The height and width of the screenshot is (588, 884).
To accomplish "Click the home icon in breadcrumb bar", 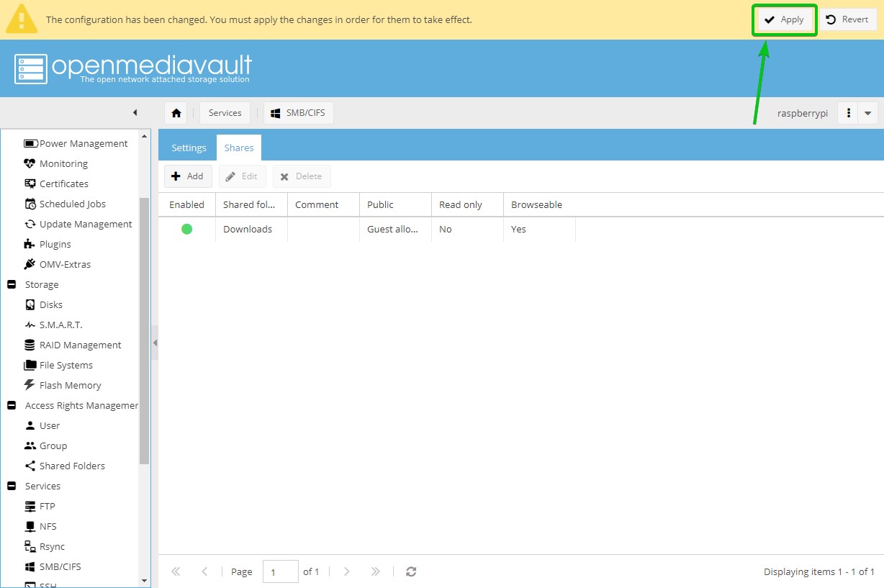I will 176,113.
